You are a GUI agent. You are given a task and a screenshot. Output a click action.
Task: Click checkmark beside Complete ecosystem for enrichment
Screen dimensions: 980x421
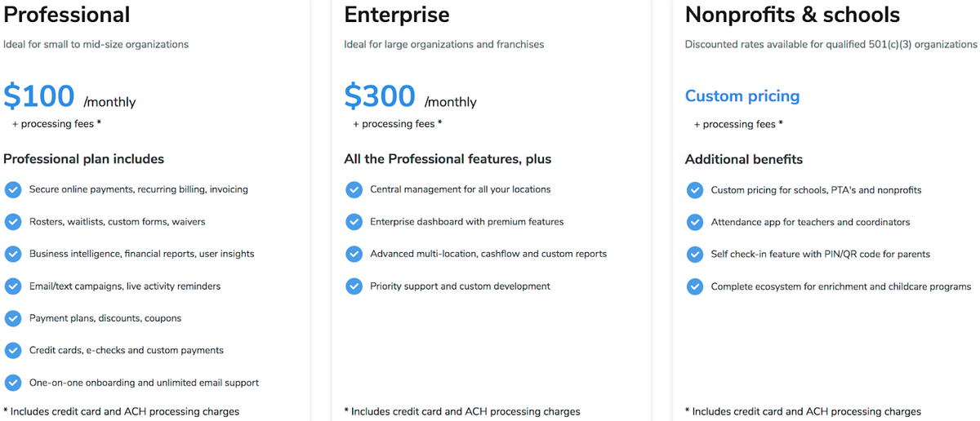695,286
